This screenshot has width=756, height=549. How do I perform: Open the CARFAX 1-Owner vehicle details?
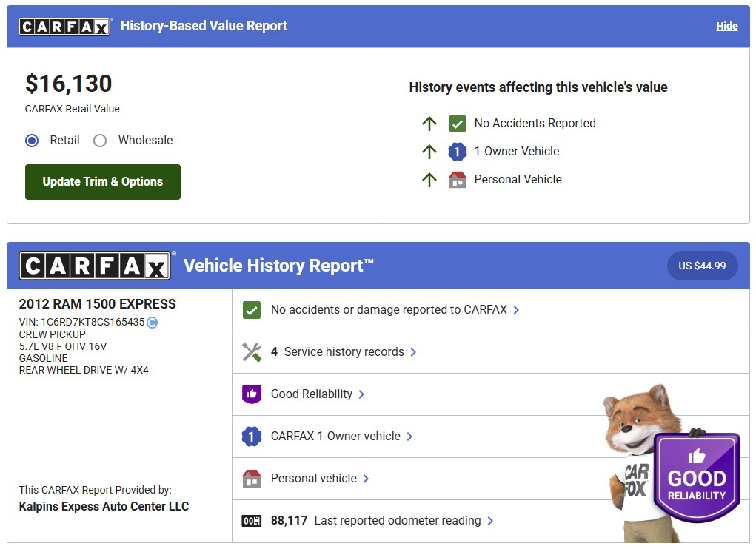point(335,437)
